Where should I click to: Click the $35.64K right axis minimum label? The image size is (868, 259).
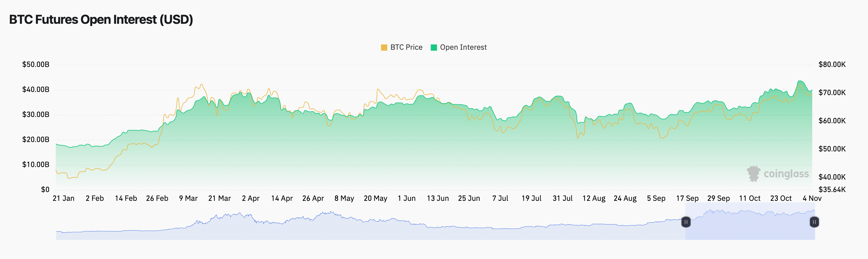coord(832,190)
